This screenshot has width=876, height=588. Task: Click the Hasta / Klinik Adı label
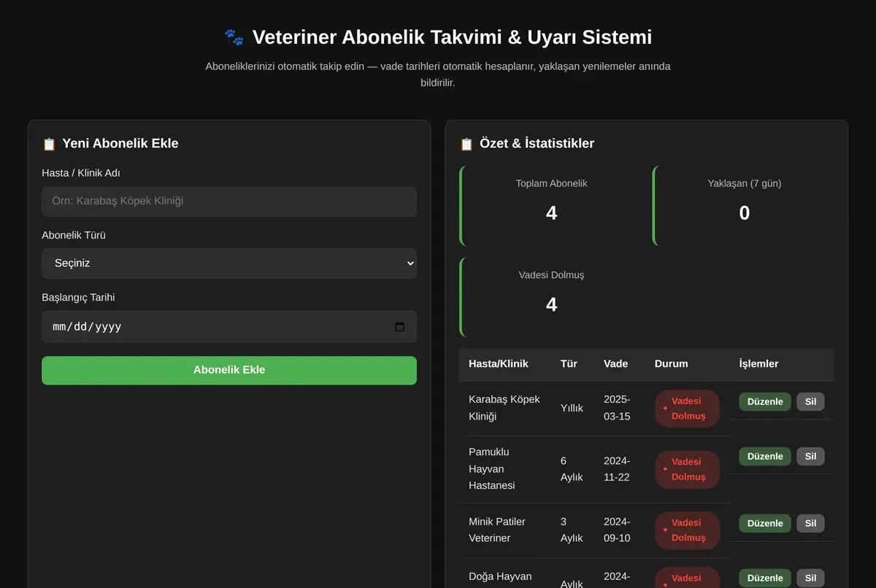81,173
